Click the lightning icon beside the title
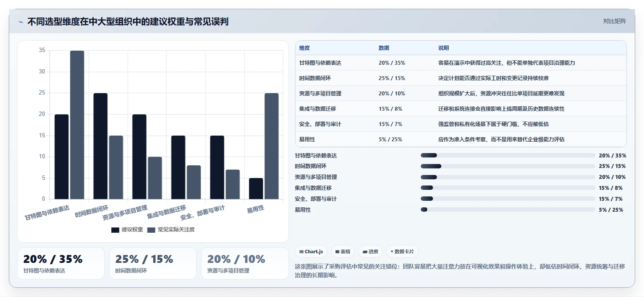 click(x=21, y=22)
